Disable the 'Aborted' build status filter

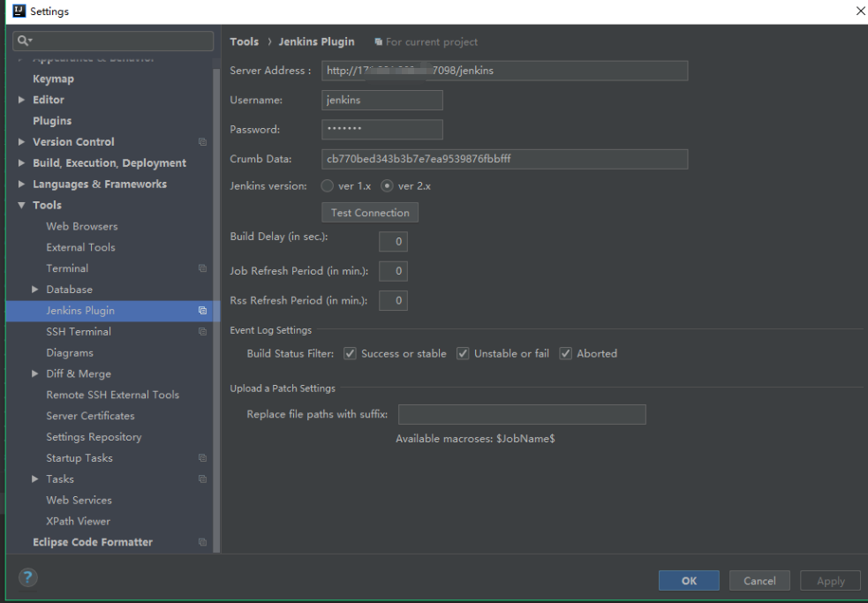565,353
